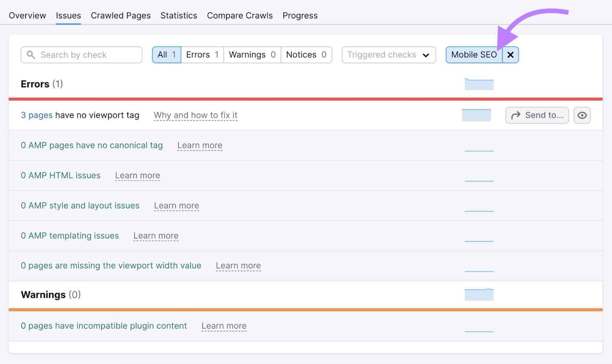This screenshot has height=364, width=612.
Task: Select the Errors filter
Action: click(202, 54)
